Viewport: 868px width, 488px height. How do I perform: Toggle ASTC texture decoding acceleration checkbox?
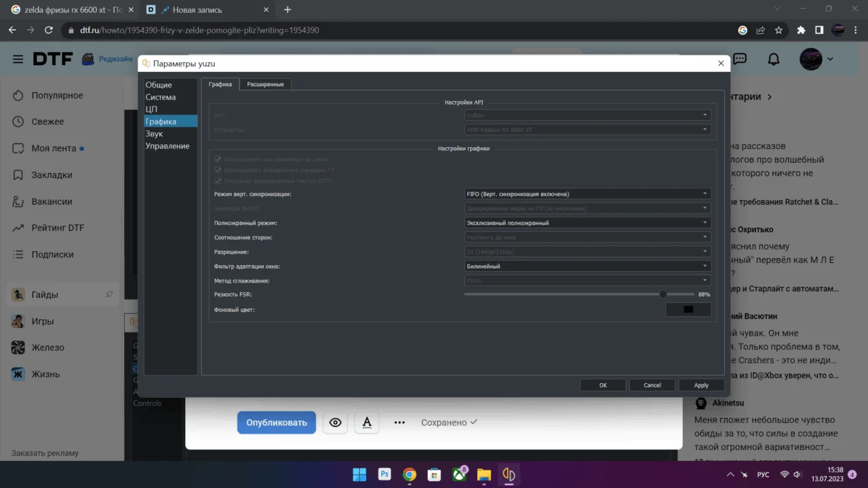click(x=218, y=181)
